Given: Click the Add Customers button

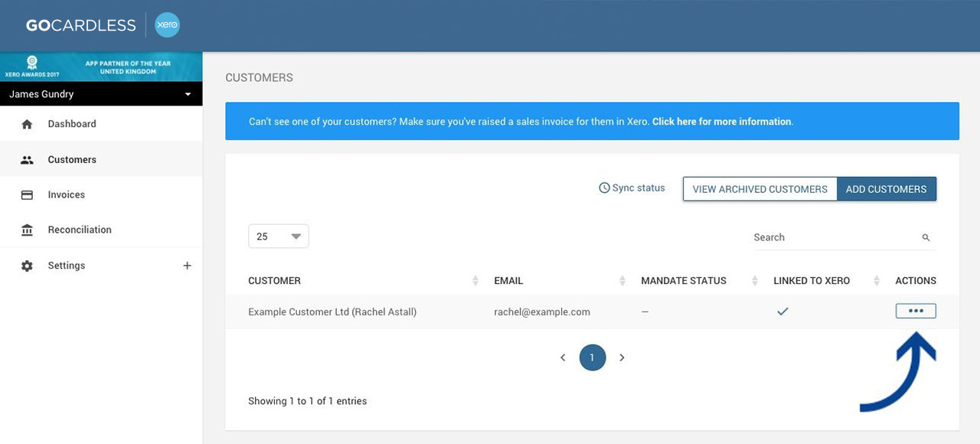Looking at the screenshot, I should click(x=887, y=189).
